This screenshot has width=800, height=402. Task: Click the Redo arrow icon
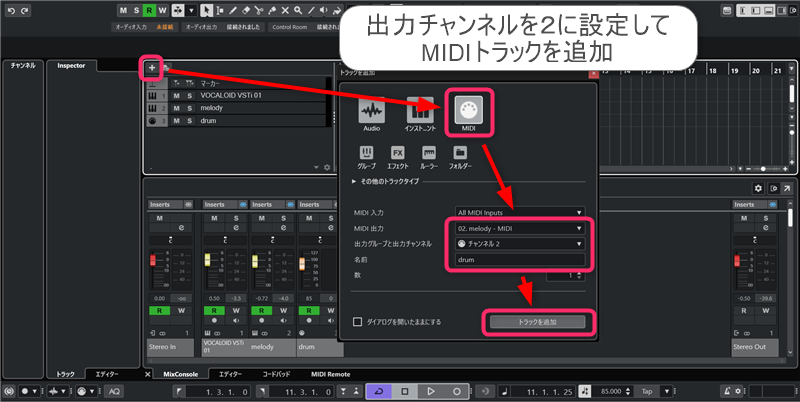click(24, 10)
